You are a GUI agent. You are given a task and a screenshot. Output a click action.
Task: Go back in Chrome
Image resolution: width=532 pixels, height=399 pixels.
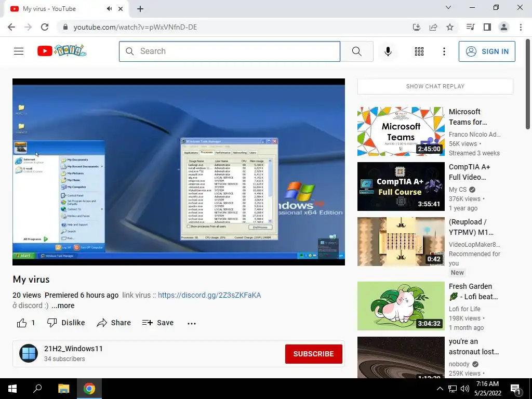pos(11,27)
